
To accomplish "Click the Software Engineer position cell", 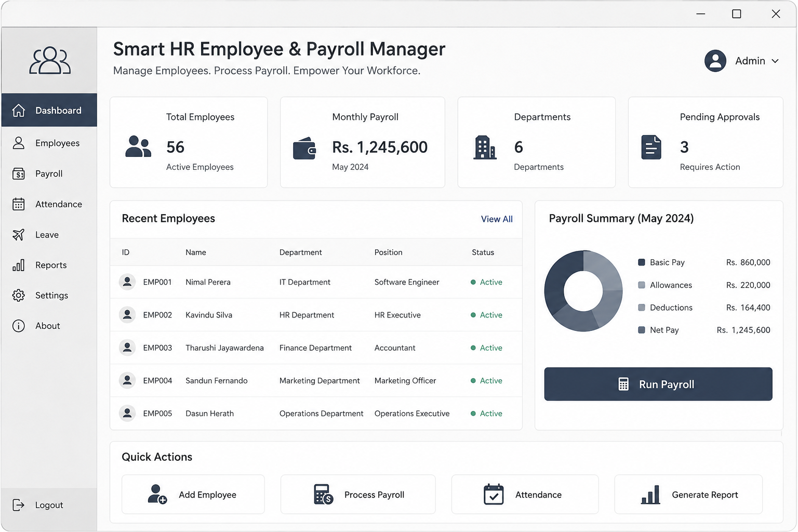I will 407,282.
